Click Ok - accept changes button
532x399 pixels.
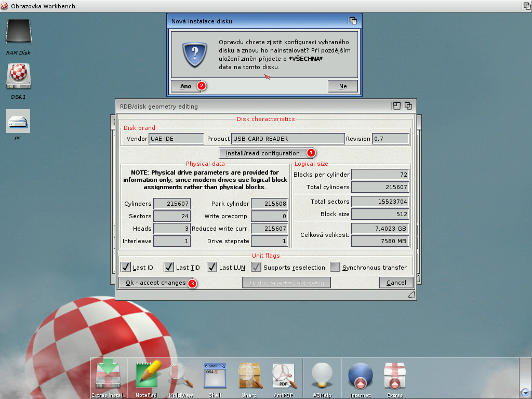pos(155,283)
